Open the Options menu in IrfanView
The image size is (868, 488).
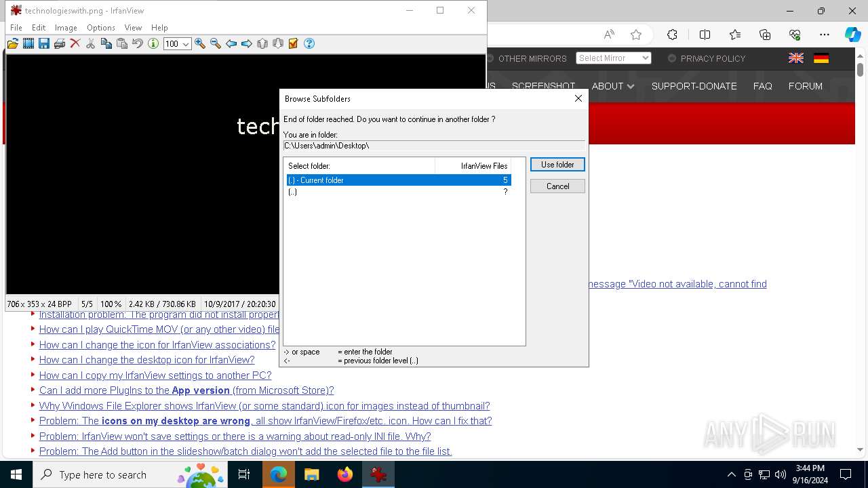(x=101, y=28)
